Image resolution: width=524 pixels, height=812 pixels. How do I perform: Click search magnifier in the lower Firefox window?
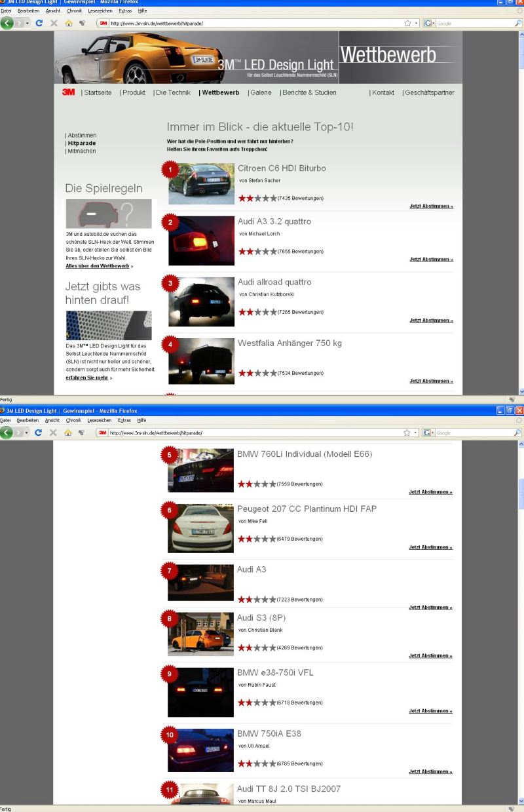pyautogui.click(x=518, y=432)
